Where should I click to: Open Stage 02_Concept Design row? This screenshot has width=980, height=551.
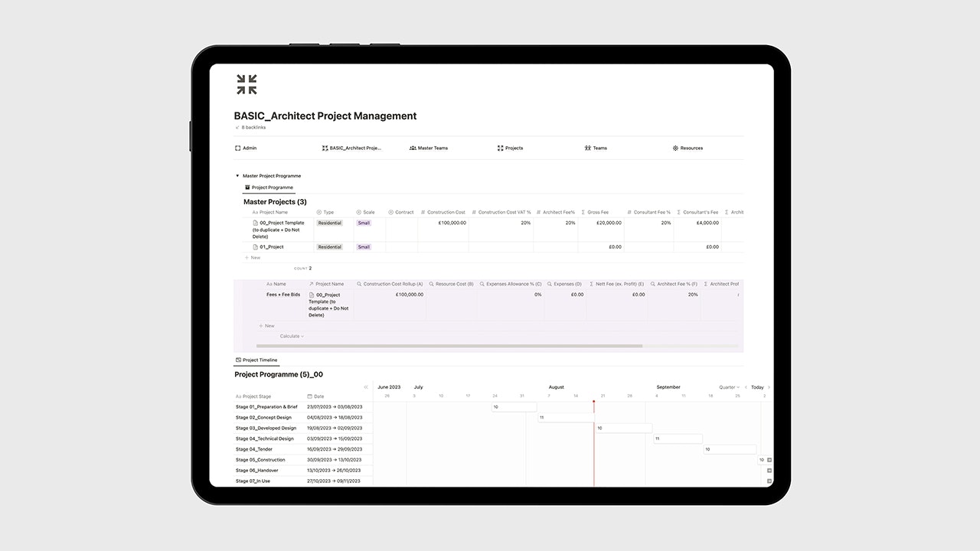(263, 418)
